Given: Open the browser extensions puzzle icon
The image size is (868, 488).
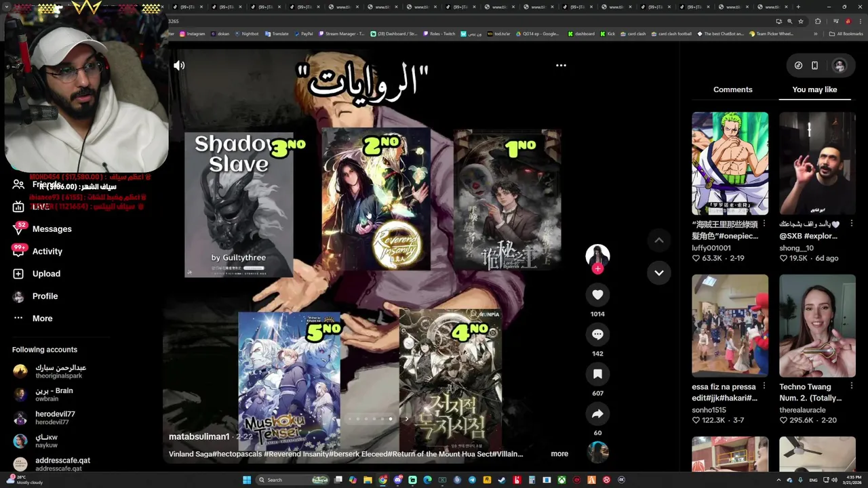Looking at the screenshot, I should [818, 21].
